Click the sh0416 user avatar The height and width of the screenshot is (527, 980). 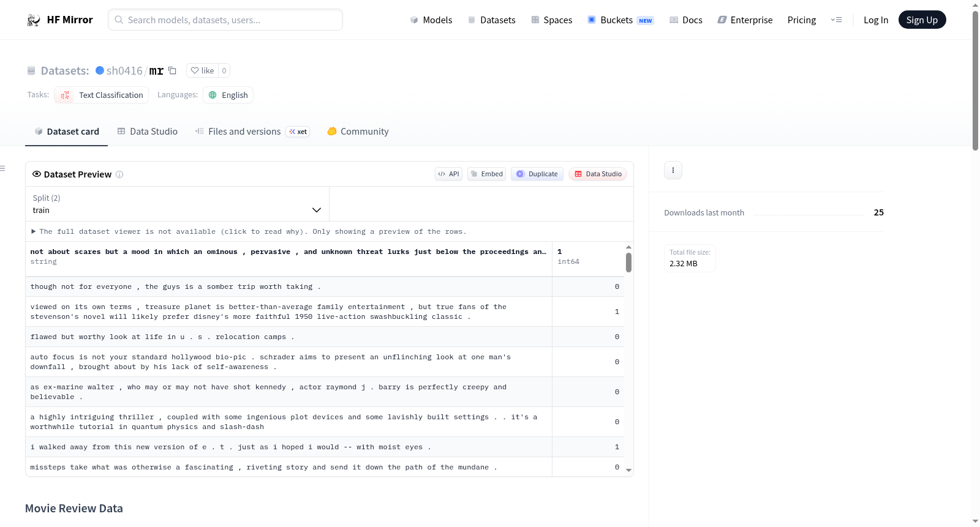pyautogui.click(x=100, y=70)
